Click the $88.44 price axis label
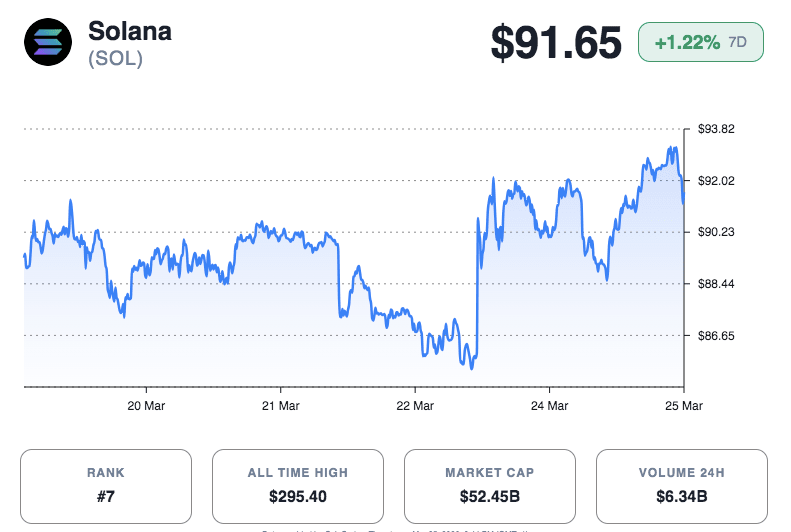The image size is (791, 532). click(x=715, y=284)
